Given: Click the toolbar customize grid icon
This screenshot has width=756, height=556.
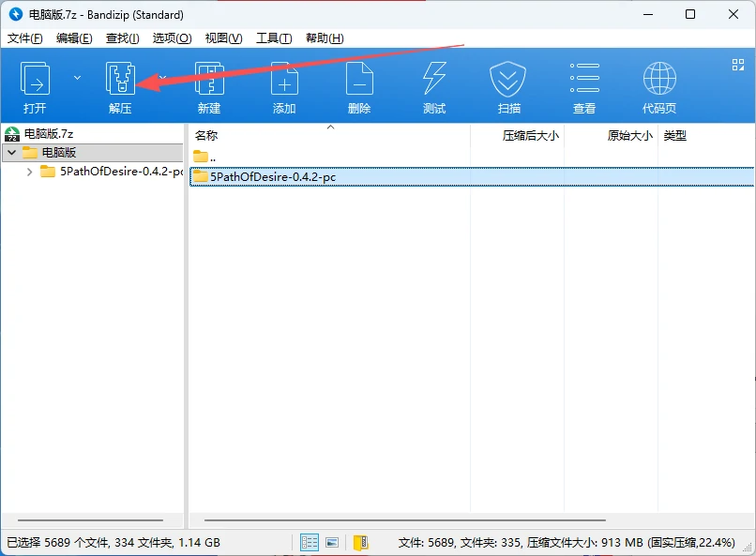Looking at the screenshot, I should coord(737,65).
